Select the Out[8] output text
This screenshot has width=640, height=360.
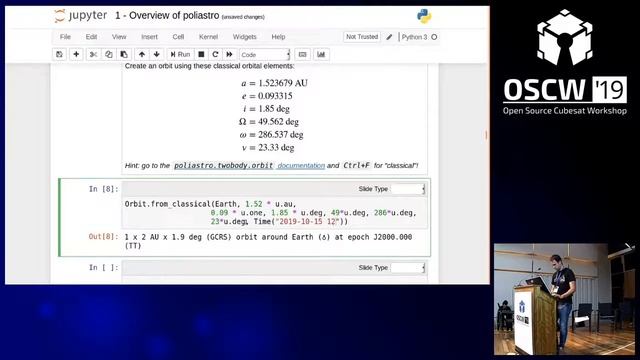[x=268, y=241]
